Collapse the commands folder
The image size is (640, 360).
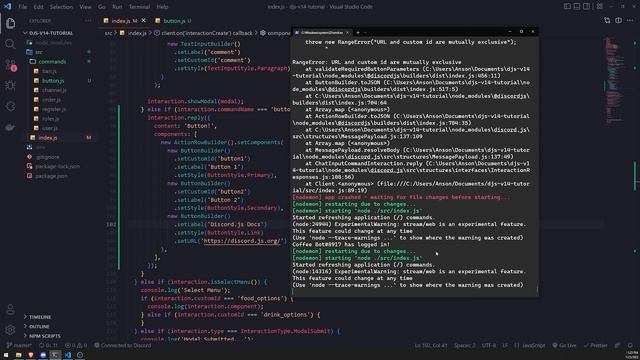52,62
